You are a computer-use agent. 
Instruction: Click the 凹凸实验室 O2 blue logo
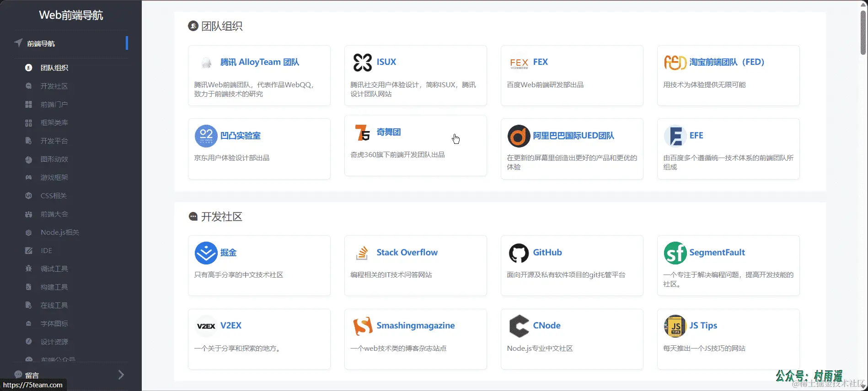pyautogui.click(x=206, y=136)
